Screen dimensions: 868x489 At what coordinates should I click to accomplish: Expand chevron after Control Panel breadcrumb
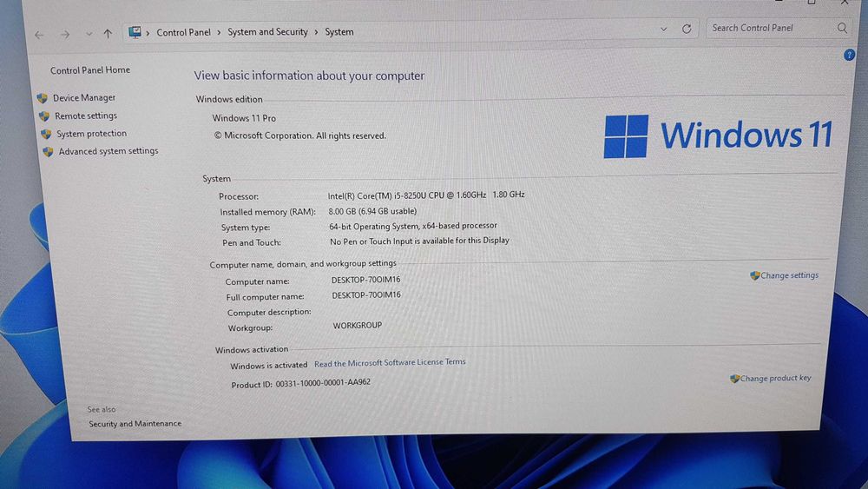(x=219, y=32)
